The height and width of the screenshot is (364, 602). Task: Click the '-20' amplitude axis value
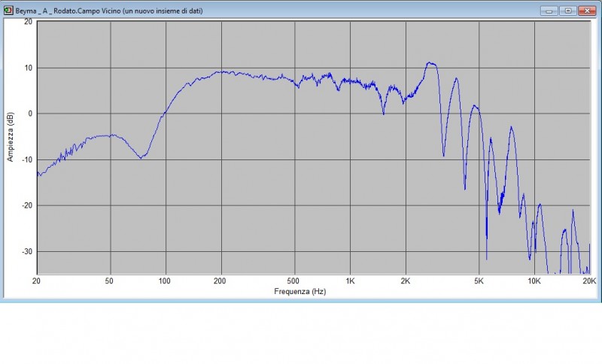[27, 206]
